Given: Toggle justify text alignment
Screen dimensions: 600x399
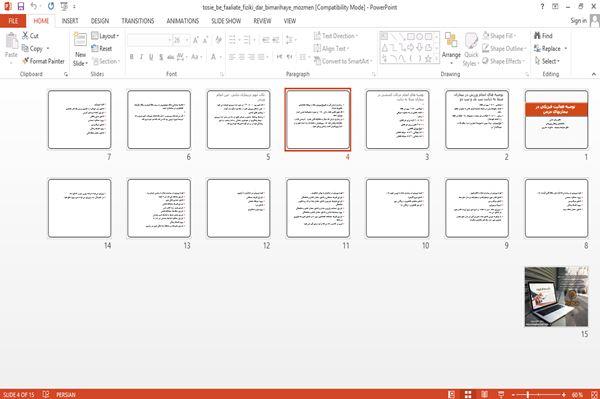Looking at the screenshot, I should (261, 57).
